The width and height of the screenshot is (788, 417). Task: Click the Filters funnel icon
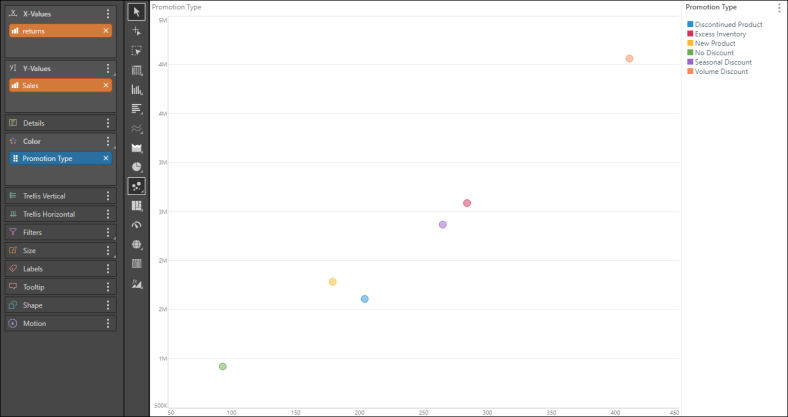pos(14,232)
